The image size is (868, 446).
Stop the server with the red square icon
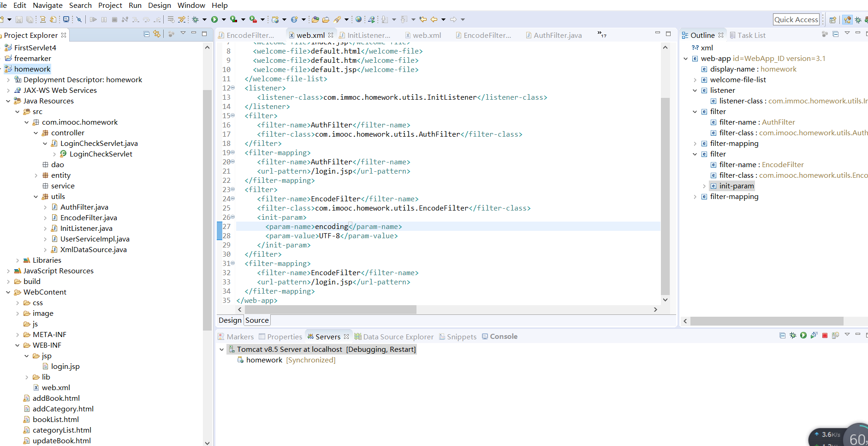(825, 335)
